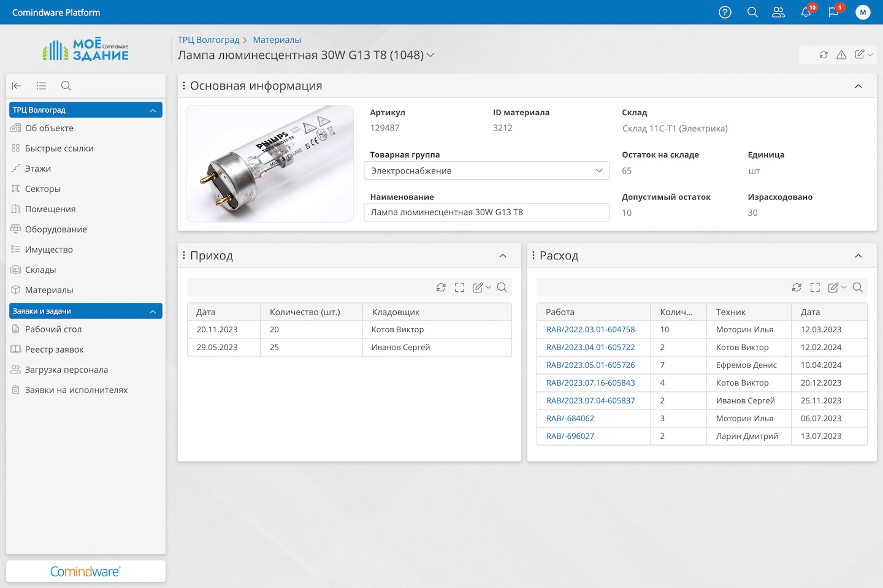The height and width of the screenshot is (588, 883).
Task: Collapse the Основная информация section
Action: [x=858, y=86]
